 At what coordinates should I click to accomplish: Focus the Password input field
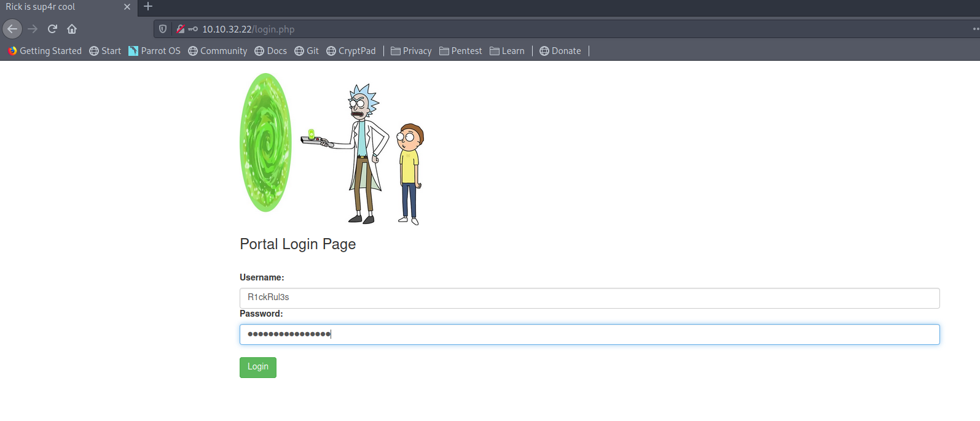point(589,334)
